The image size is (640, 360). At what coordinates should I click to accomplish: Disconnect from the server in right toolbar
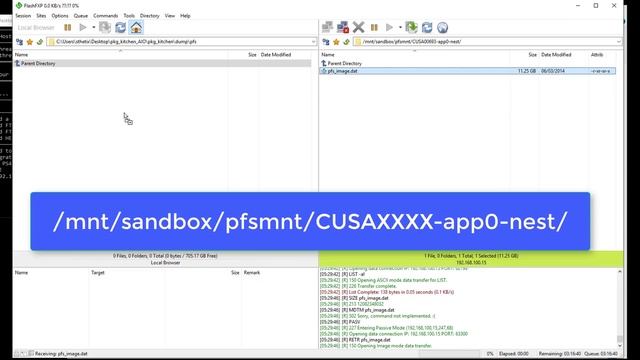343,27
